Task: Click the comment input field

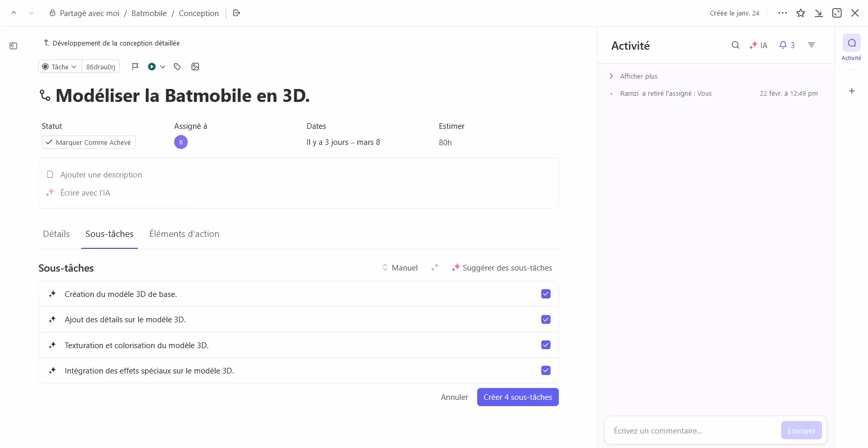Action: click(693, 430)
